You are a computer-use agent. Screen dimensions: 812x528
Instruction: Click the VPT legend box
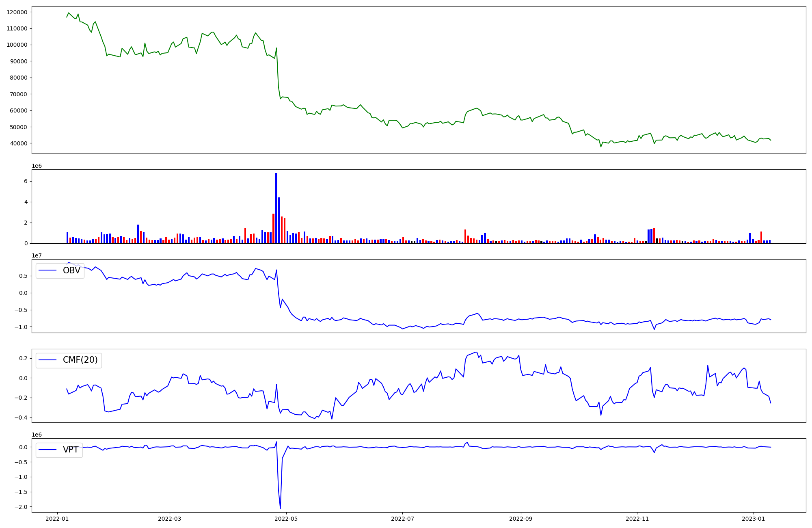coord(59,450)
